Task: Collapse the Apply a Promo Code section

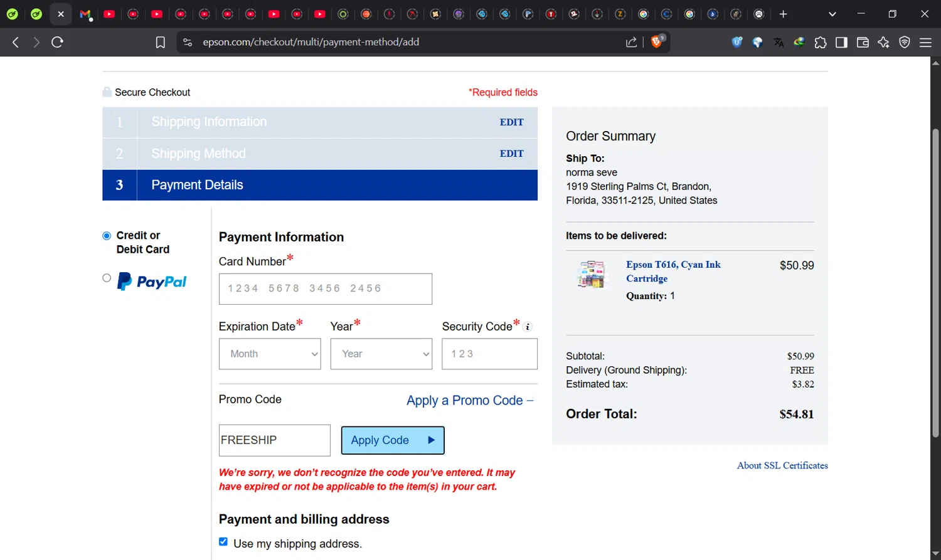Action: click(470, 400)
